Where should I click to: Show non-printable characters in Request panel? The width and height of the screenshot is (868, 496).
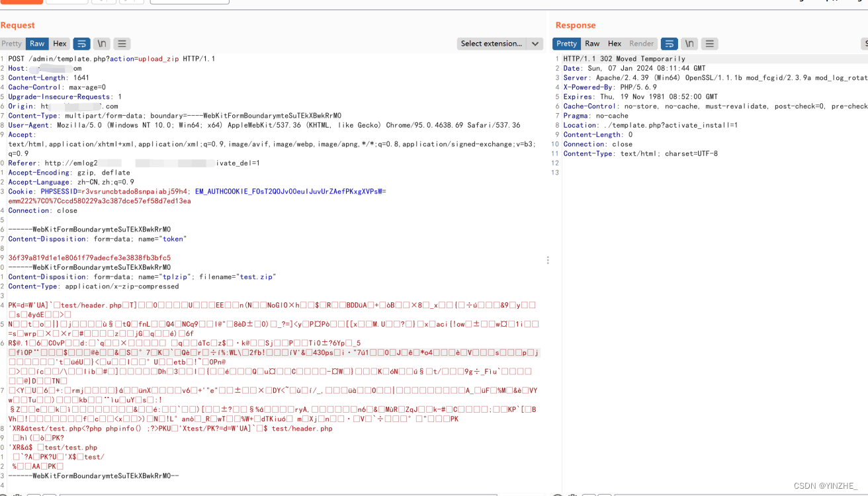click(x=102, y=44)
